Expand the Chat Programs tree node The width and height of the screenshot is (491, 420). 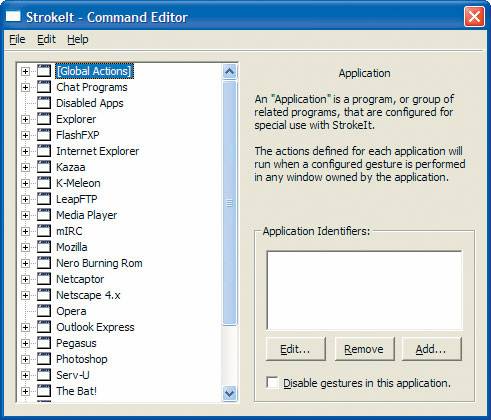[x=25, y=87]
